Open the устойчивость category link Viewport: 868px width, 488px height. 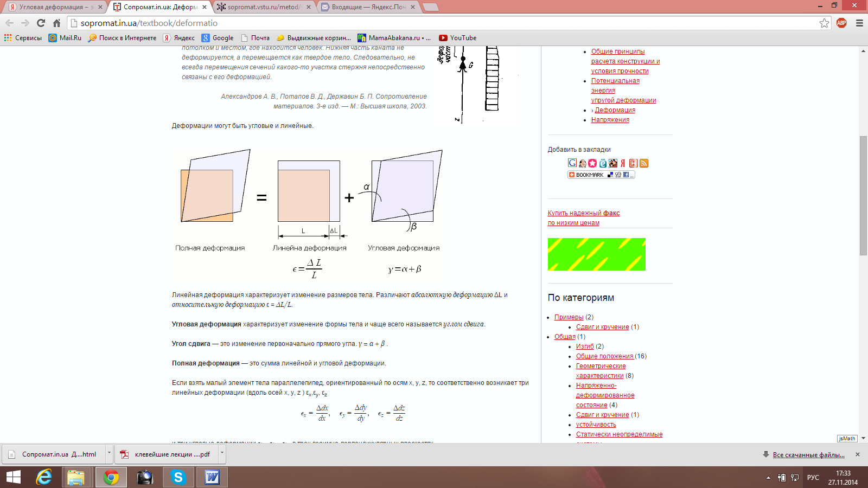(x=596, y=425)
